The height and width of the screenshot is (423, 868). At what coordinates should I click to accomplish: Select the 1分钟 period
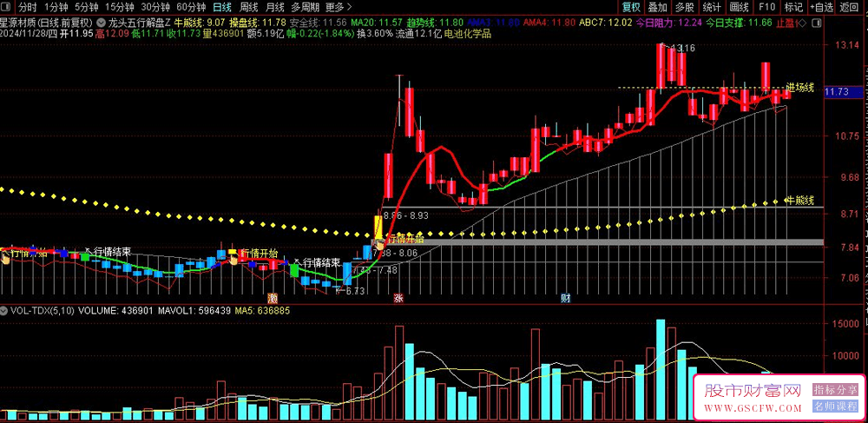[56, 8]
